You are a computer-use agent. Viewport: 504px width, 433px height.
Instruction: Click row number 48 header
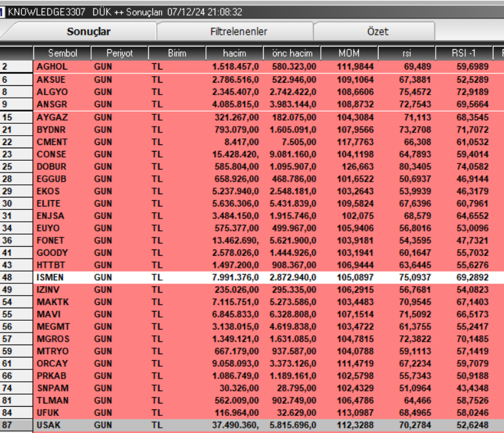(16, 278)
